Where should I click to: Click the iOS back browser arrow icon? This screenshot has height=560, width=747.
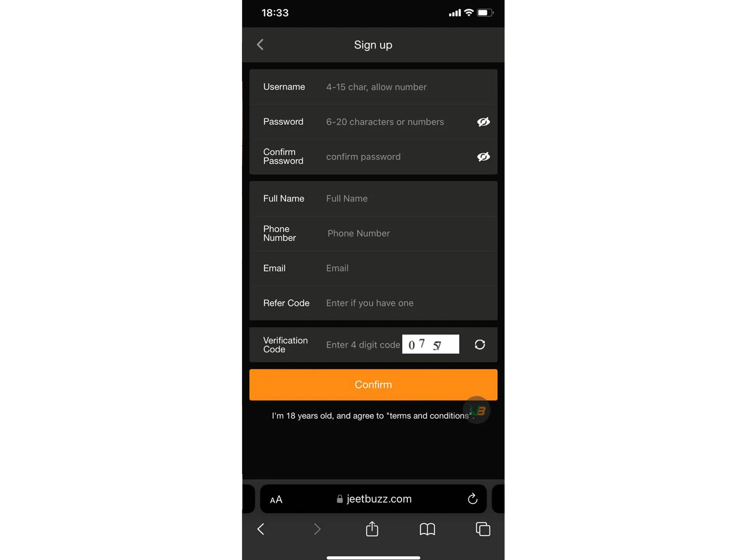pos(261,528)
